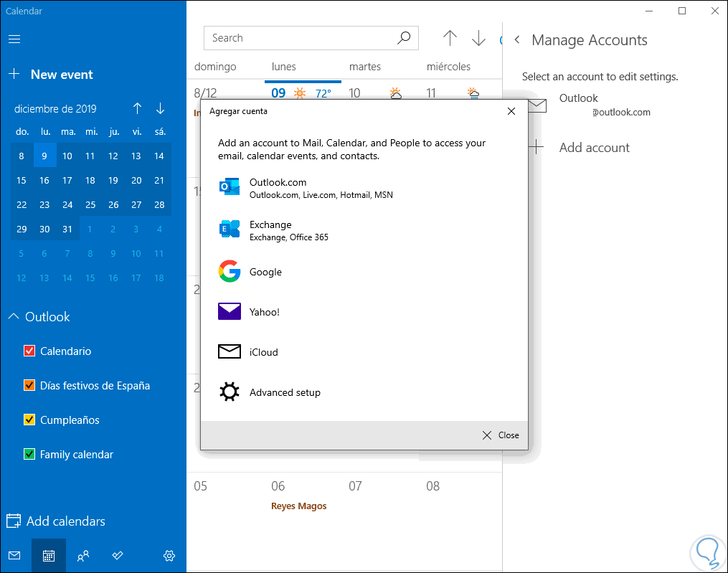Image resolution: width=728 pixels, height=573 pixels.
Task: Click the Add calendars icon
Action: tap(14, 521)
